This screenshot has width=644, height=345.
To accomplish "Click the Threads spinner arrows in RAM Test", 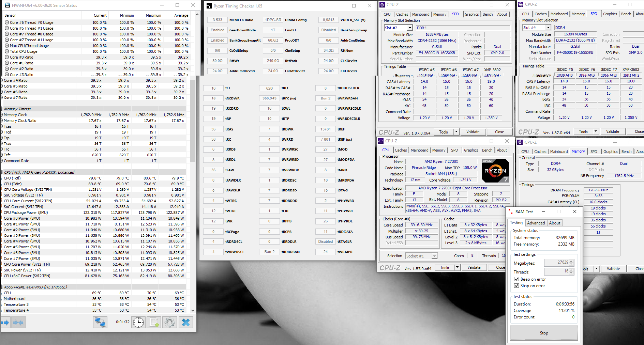I will (x=572, y=271).
